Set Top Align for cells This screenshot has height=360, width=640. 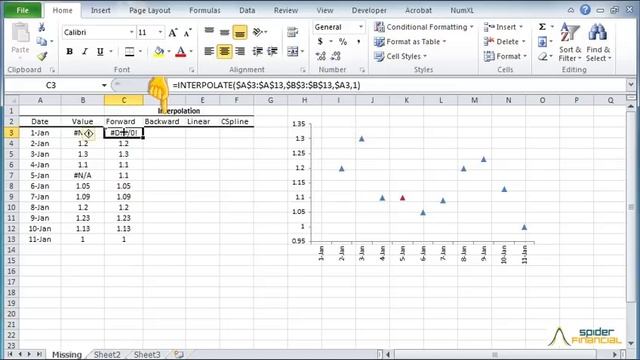209,31
